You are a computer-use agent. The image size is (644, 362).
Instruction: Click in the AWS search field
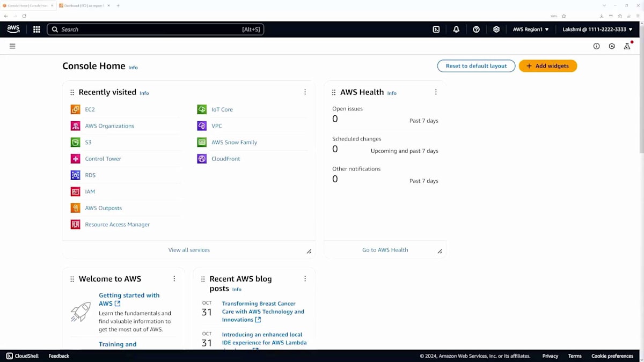(x=156, y=29)
